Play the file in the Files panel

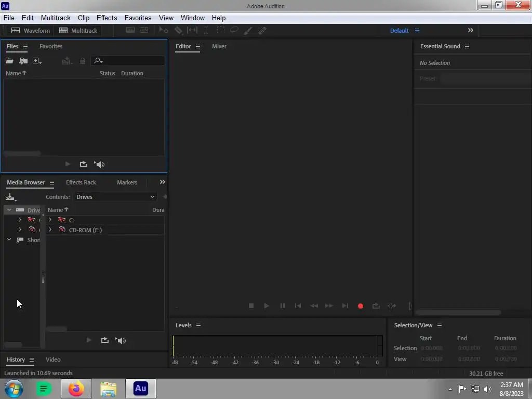[68, 164]
